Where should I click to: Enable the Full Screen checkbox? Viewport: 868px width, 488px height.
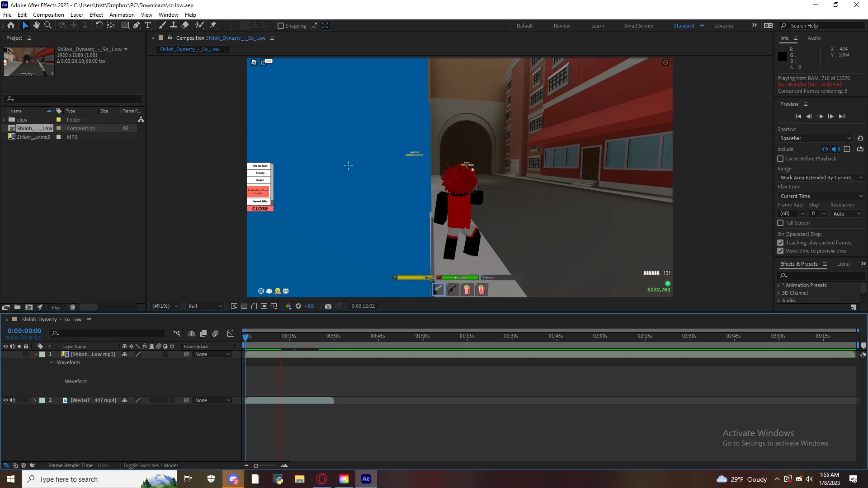[780, 223]
